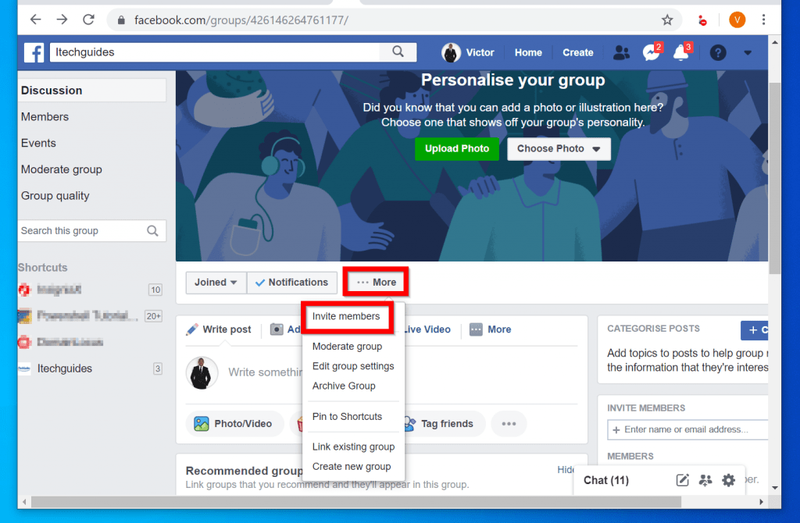Go forward using the browser forward arrow
The height and width of the screenshot is (523, 800).
pos(62,20)
